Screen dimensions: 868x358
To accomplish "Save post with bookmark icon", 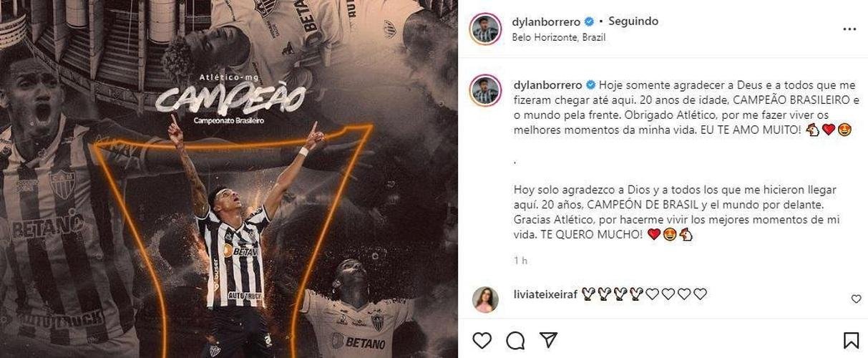I will tap(851, 339).
